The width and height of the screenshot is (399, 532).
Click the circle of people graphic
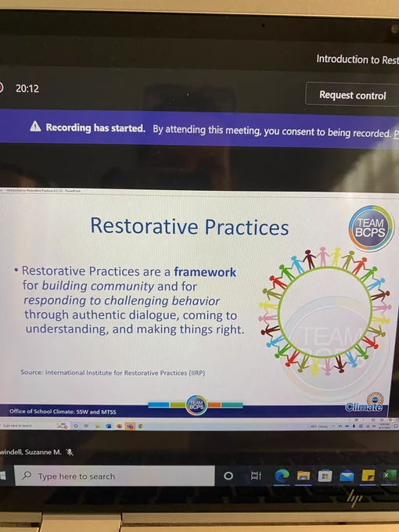click(x=325, y=312)
